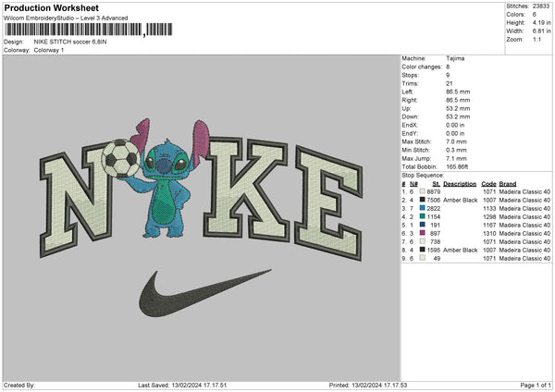Click the 'Created By:' footer label
Image resolution: width=555 pixels, height=392 pixels.
click(x=19, y=385)
